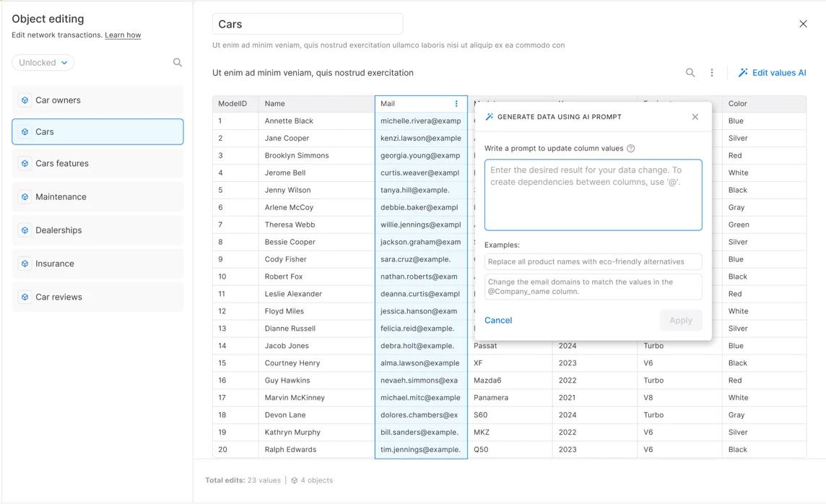Viewport: 826px width, 504px height.
Task: Click Cancel in the AI prompt dialog
Action: tap(497, 320)
